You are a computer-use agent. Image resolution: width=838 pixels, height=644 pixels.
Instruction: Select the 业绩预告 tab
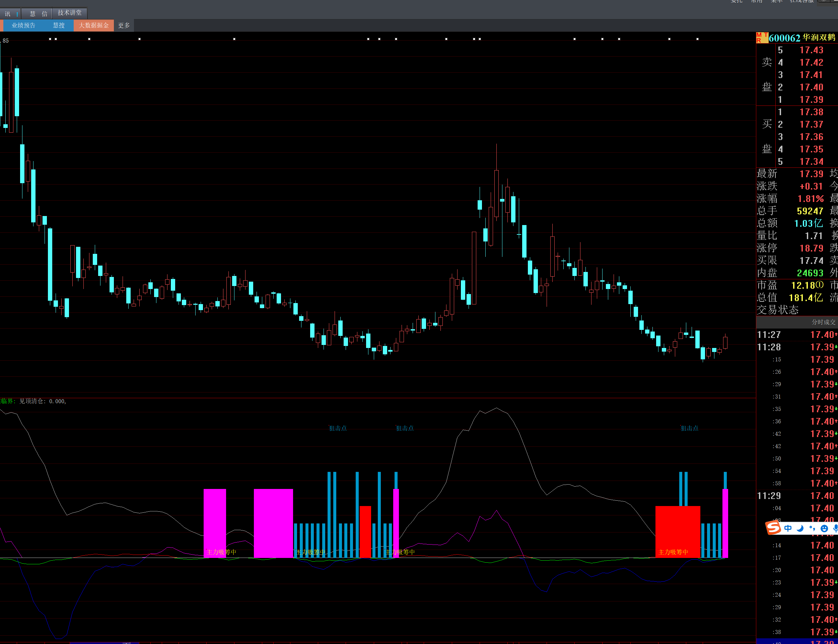pyautogui.click(x=23, y=25)
